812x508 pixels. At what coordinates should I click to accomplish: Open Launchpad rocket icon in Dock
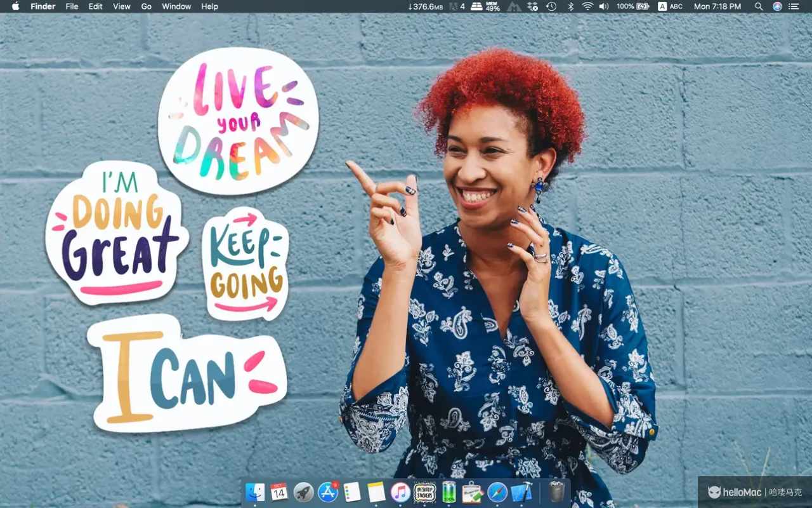pyautogui.click(x=303, y=492)
